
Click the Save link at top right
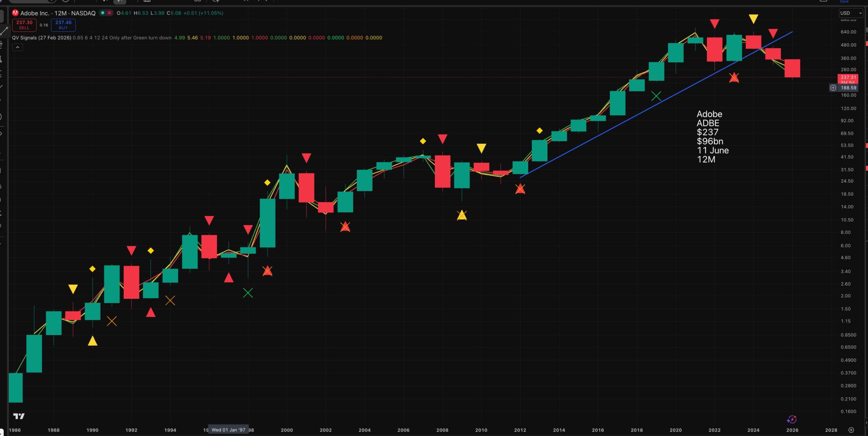[x=844, y=2]
